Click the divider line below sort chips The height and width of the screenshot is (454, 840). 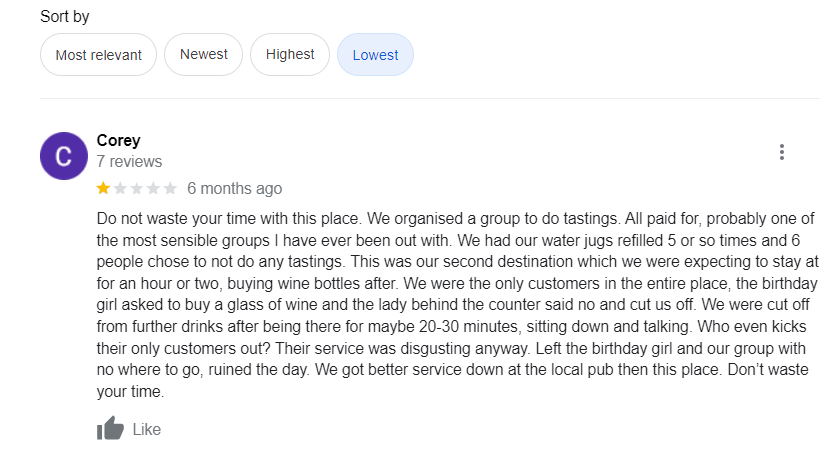coord(420,98)
